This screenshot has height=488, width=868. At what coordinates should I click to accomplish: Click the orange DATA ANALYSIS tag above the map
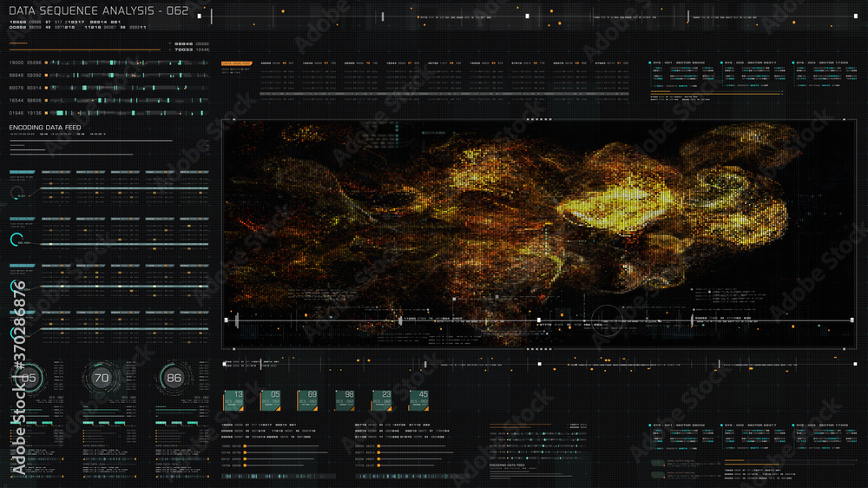[236, 63]
